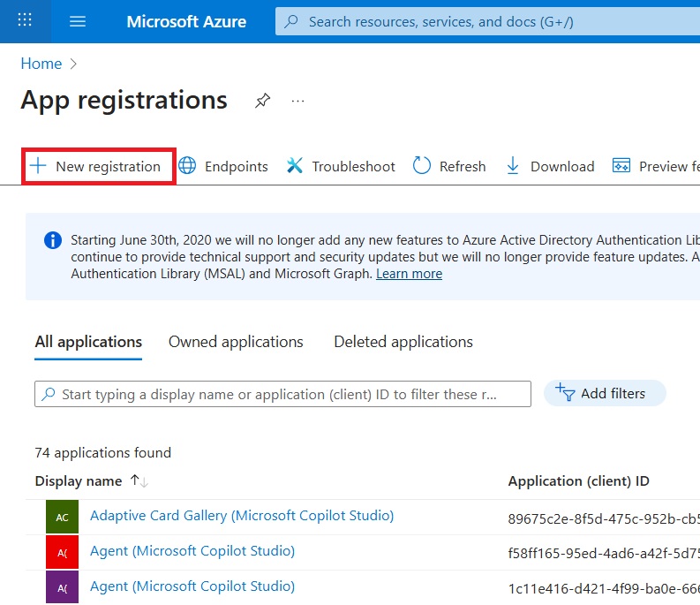Open the Azure app launcher waffle icon
Screen dimensions: 700x605
25,21
